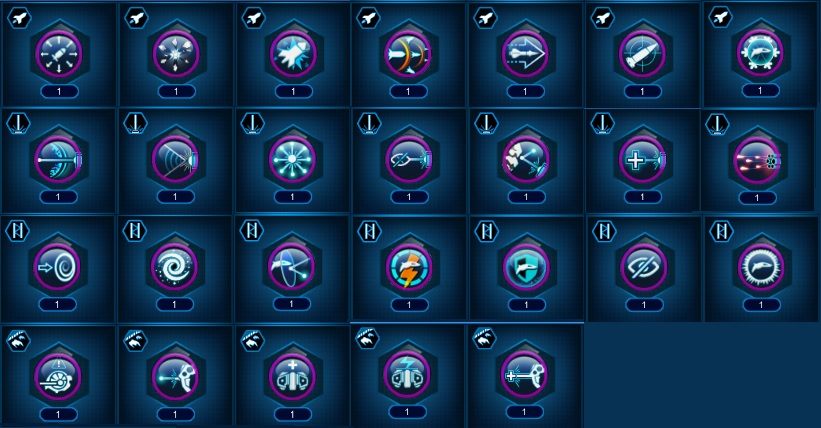This screenshot has width=821, height=428.
Task: Select the rocket with outward arrows icon
Action: tap(59, 53)
